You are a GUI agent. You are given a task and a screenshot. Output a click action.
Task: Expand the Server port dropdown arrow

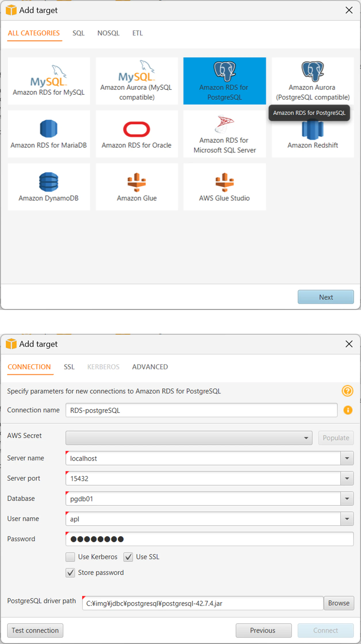tap(347, 479)
